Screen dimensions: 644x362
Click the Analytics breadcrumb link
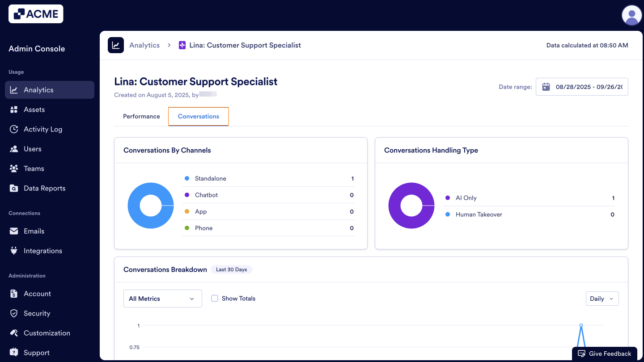click(144, 45)
